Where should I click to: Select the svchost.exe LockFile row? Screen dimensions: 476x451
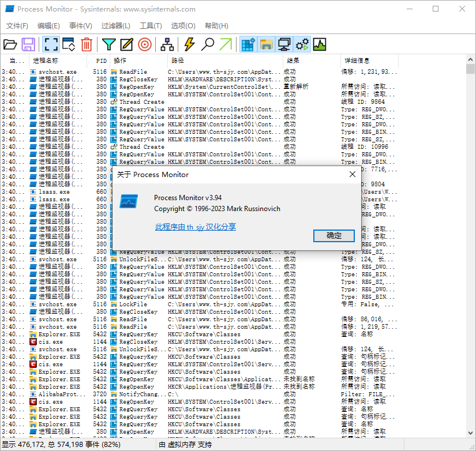coord(199,305)
